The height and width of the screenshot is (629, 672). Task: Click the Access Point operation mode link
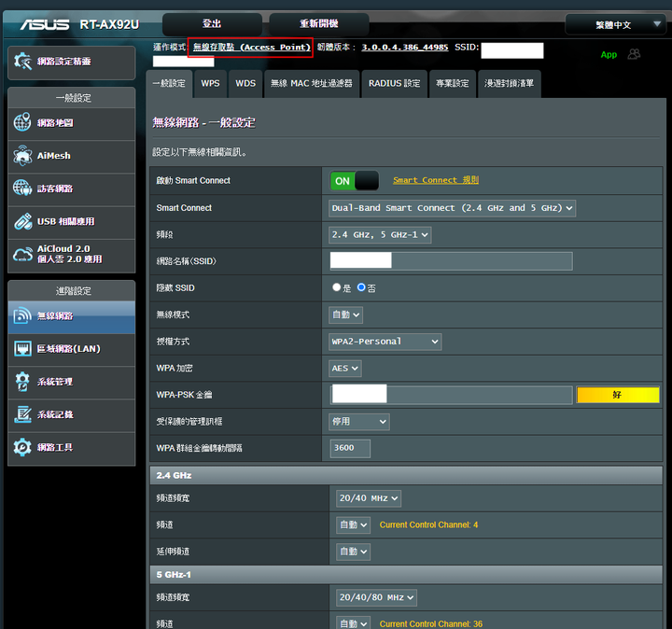(x=252, y=48)
